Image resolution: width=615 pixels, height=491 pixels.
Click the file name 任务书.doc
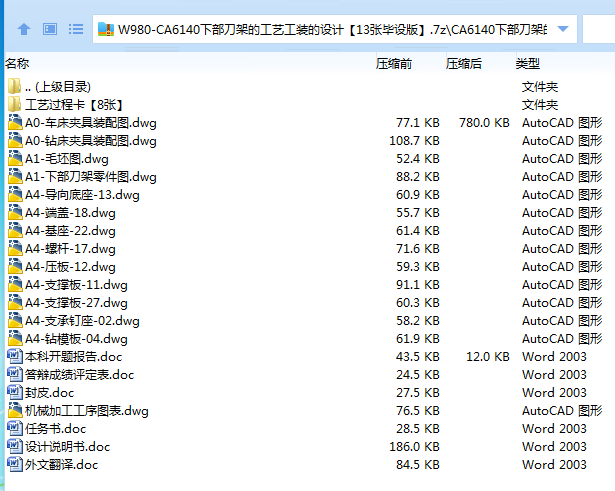55,429
